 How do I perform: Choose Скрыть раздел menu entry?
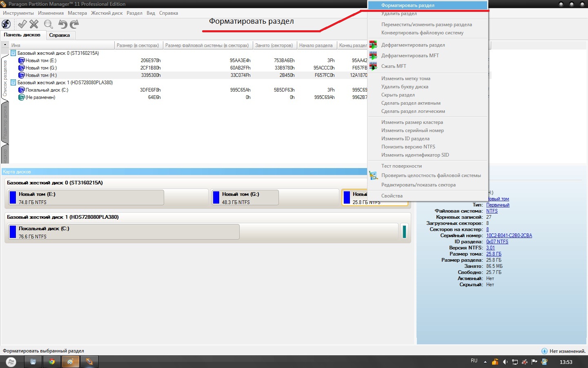(428, 95)
